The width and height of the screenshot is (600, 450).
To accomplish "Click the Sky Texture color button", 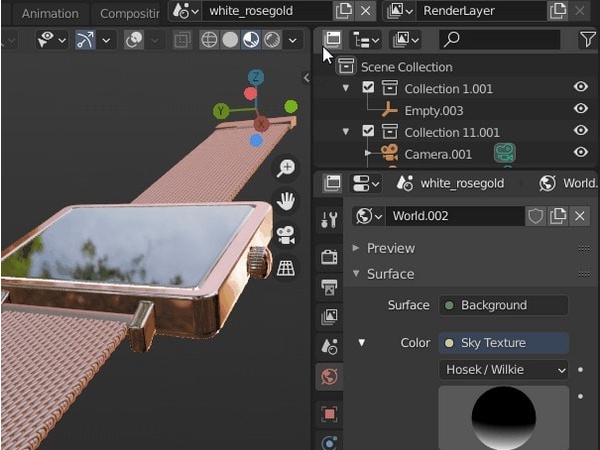I will tap(503, 343).
